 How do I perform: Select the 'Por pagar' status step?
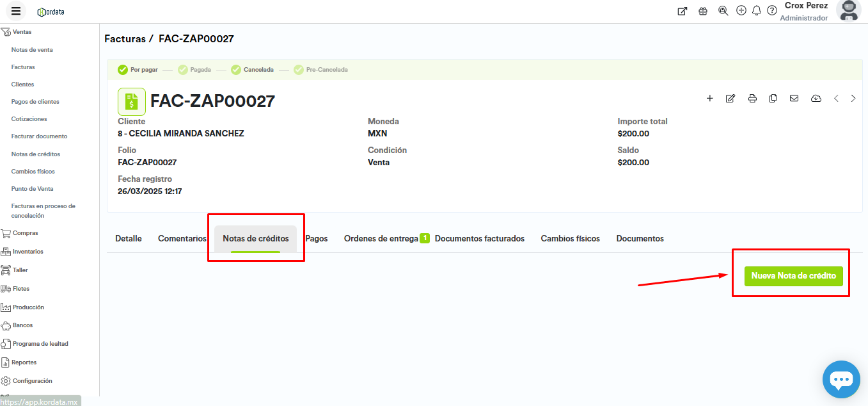point(138,70)
